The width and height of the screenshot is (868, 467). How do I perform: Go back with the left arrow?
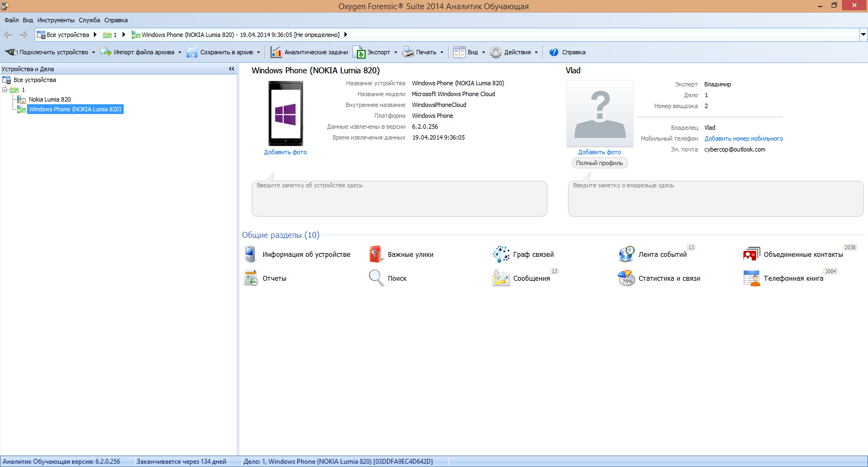8,35
